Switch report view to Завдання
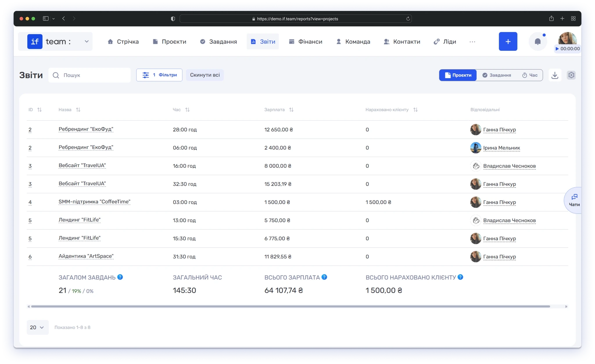The width and height of the screenshot is (595, 364). click(497, 75)
